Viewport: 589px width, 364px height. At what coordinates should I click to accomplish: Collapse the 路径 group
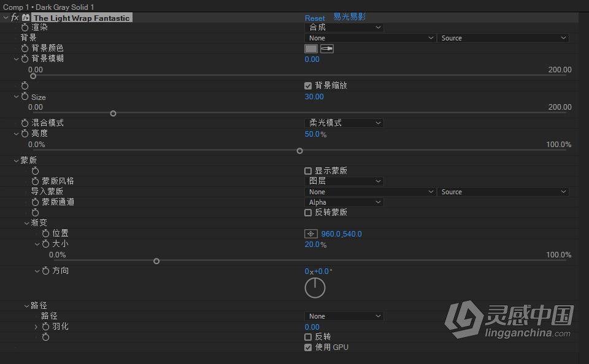pyautogui.click(x=26, y=306)
